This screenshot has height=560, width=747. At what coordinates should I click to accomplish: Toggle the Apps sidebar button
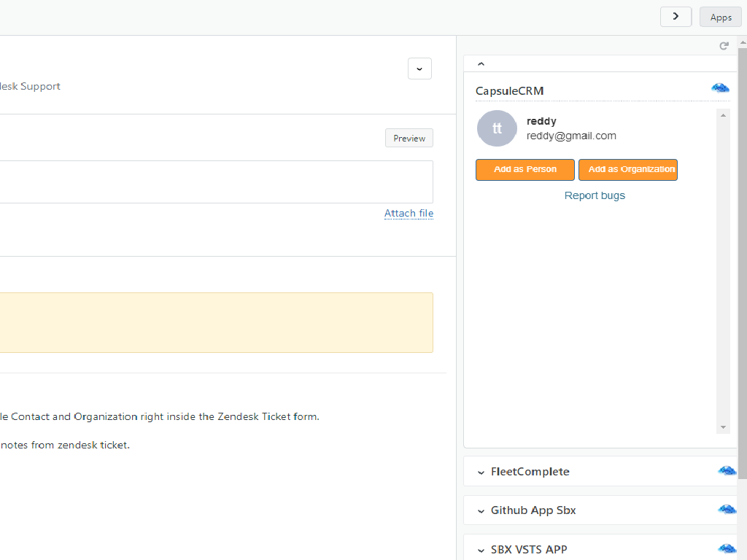tap(720, 17)
